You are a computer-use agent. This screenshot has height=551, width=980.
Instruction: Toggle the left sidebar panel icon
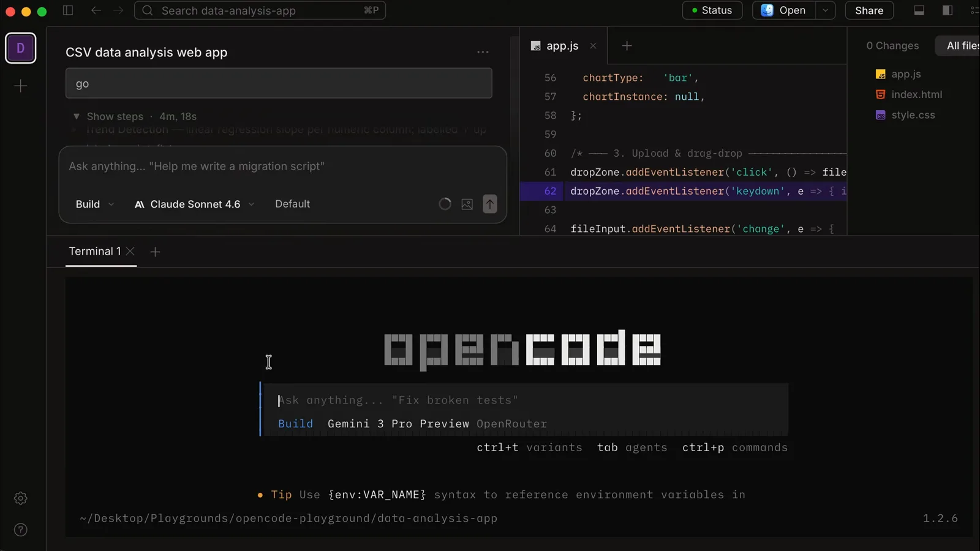tap(68, 10)
